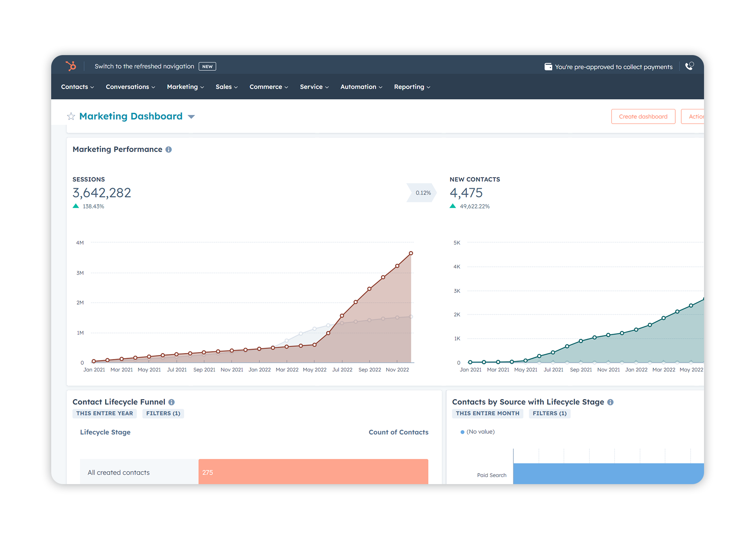The width and height of the screenshot is (756, 540).
Task: Toggle the (No value) legend entry
Action: (477, 431)
